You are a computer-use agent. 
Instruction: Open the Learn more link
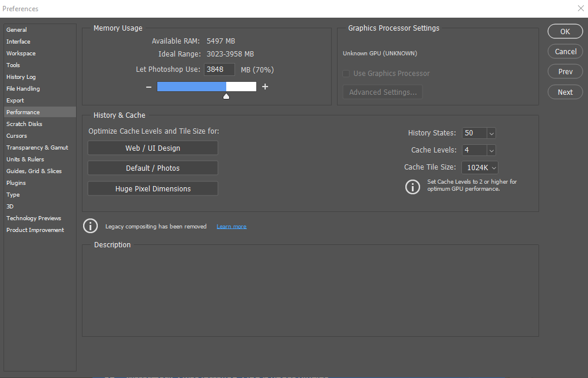pyautogui.click(x=231, y=226)
